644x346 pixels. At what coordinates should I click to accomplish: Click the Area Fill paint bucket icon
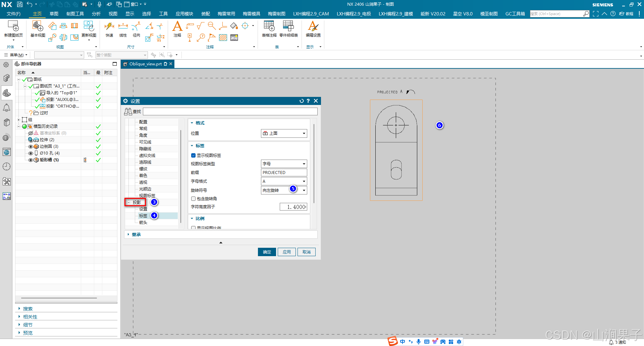click(x=234, y=26)
